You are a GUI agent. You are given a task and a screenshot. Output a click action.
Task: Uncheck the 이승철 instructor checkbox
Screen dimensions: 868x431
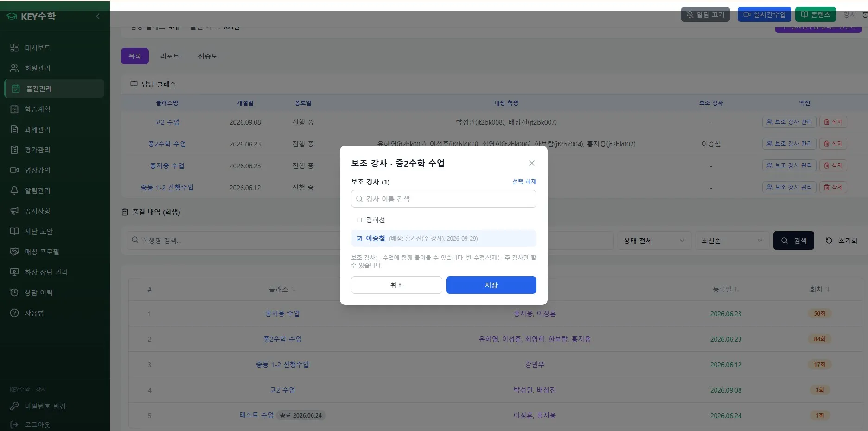point(359,239)
